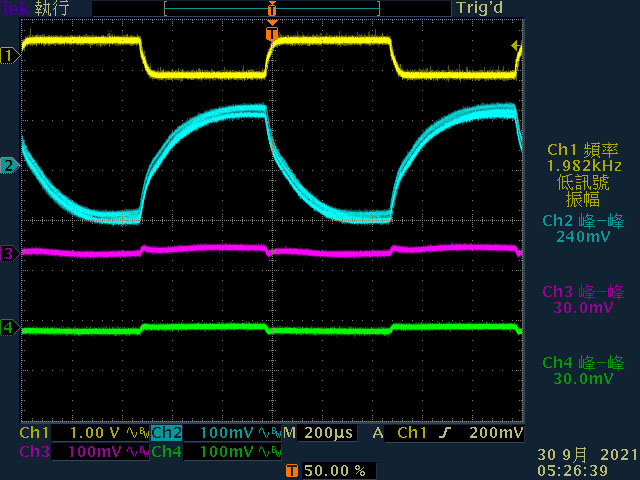The image size is (640, 480).
Task: Click the yellow trigger level arrow
Action: [x=516, y=46]
